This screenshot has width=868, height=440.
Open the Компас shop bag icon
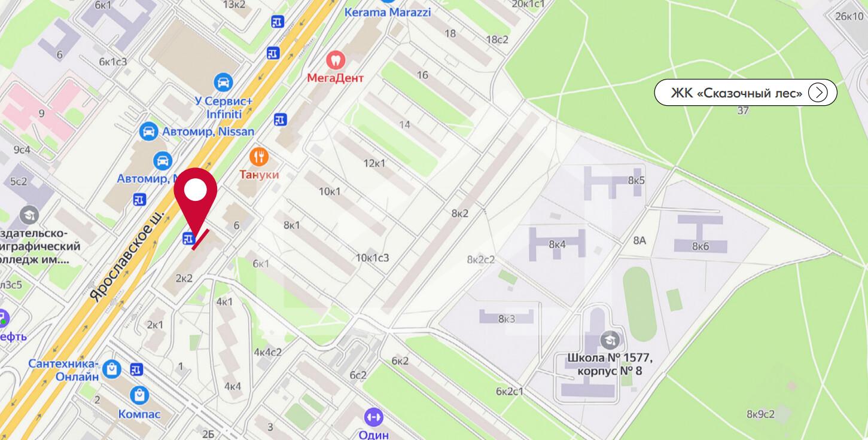tap(139, 395)
